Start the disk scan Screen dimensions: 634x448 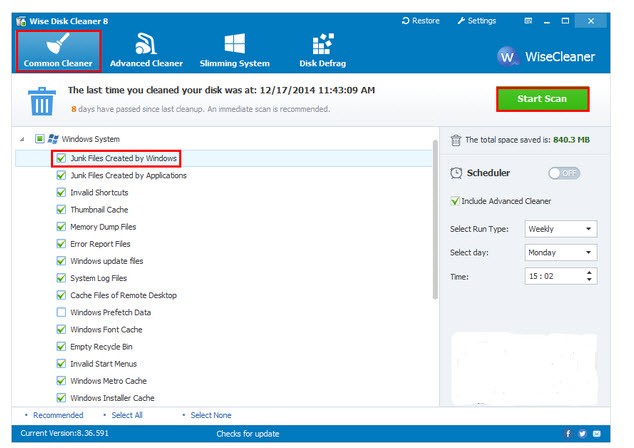pyautogui.click(x=542, y=99)
